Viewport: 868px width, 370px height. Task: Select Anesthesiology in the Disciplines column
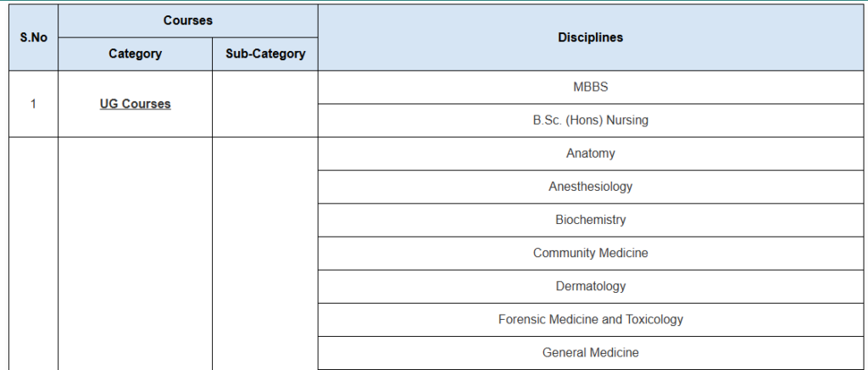pyautogui.click(x=590, y=187)
